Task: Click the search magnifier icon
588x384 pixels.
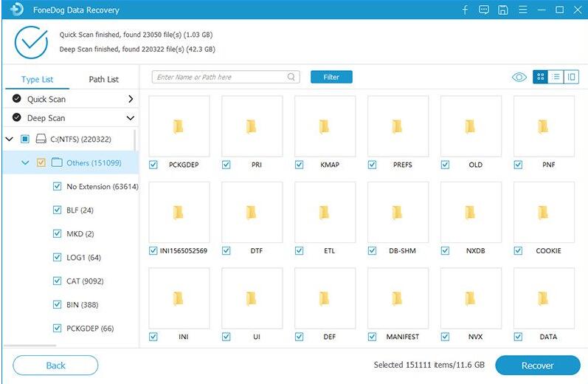Action: pyautogui.click(x=291, y=77)
